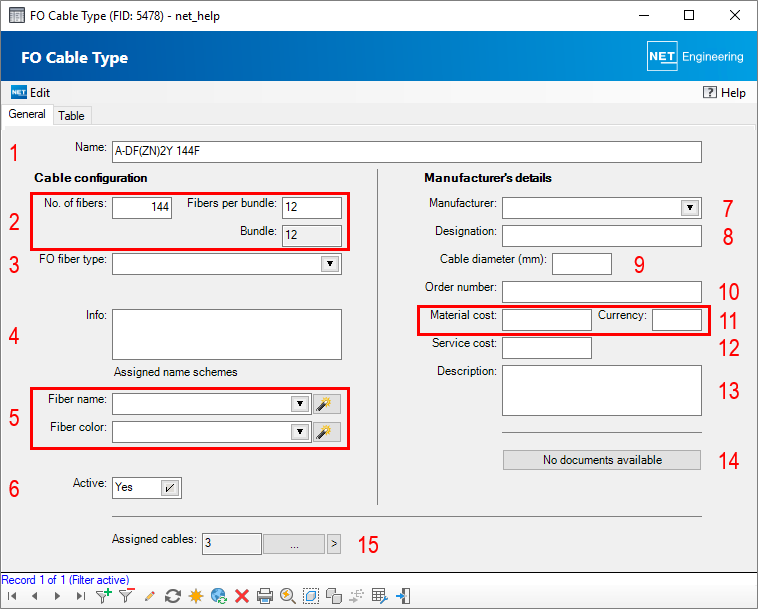Screen dimensions: 758x609
Task: Go to the first record
Action: [12, 596]
